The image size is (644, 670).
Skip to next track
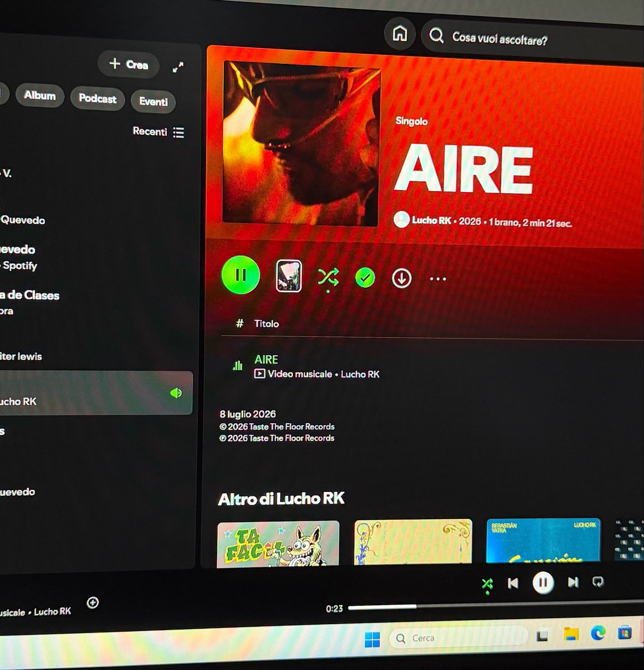click(573, 582)
